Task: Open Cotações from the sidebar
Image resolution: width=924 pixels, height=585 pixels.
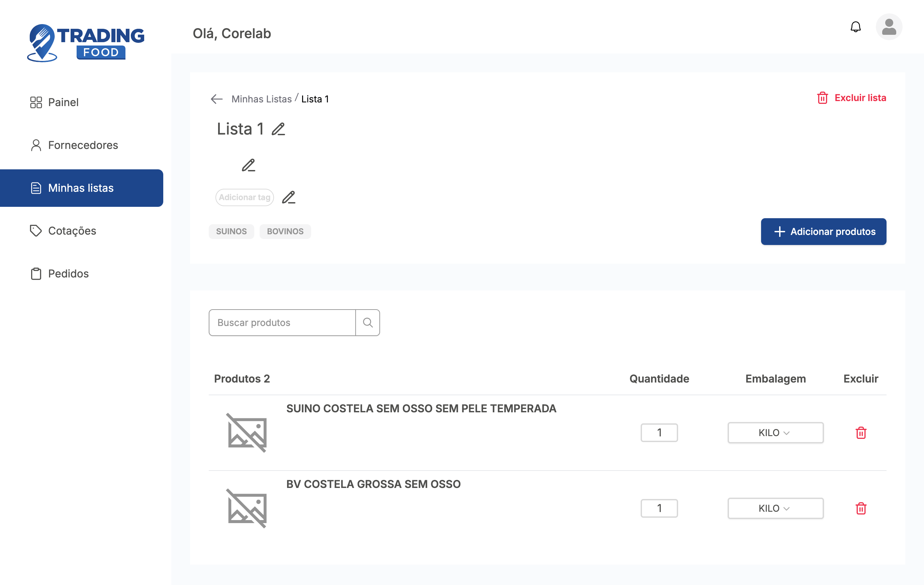Action: (72, 231)
